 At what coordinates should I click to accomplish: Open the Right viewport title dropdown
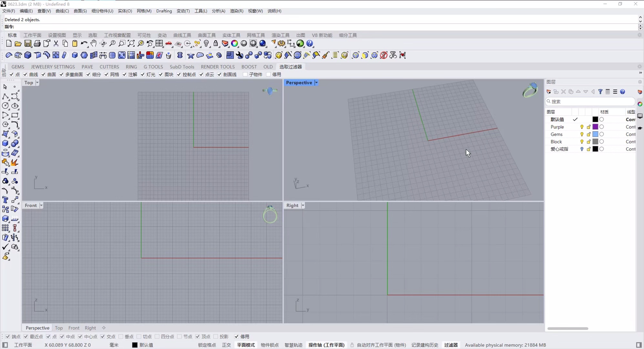tap(303, 205)
